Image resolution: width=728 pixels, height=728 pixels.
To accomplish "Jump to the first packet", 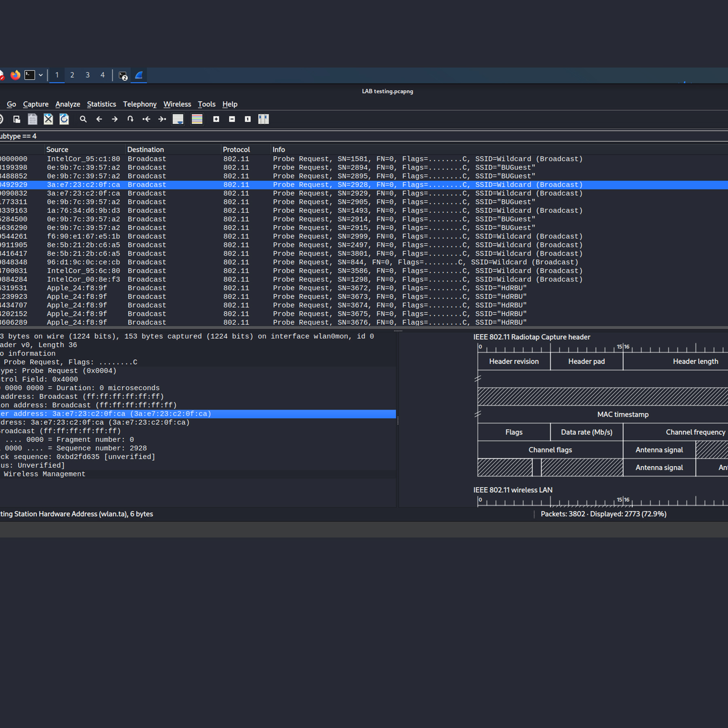I will 146,119.
